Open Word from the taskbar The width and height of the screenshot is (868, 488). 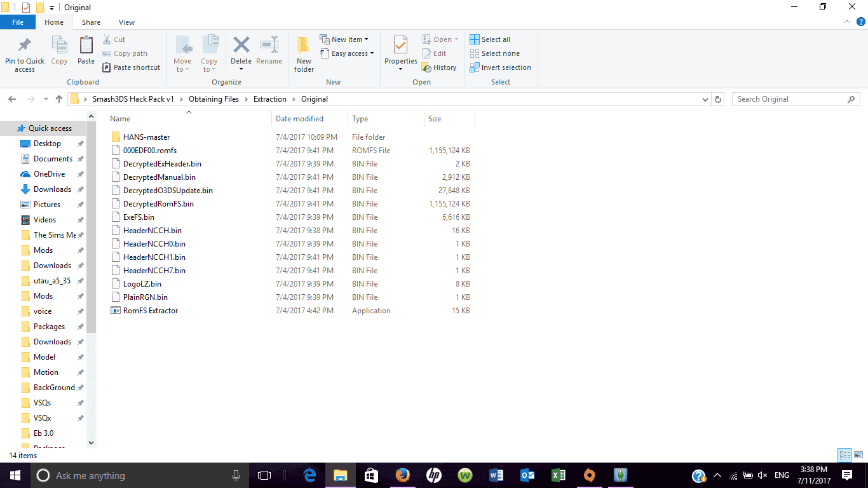[x=496, y=475]
